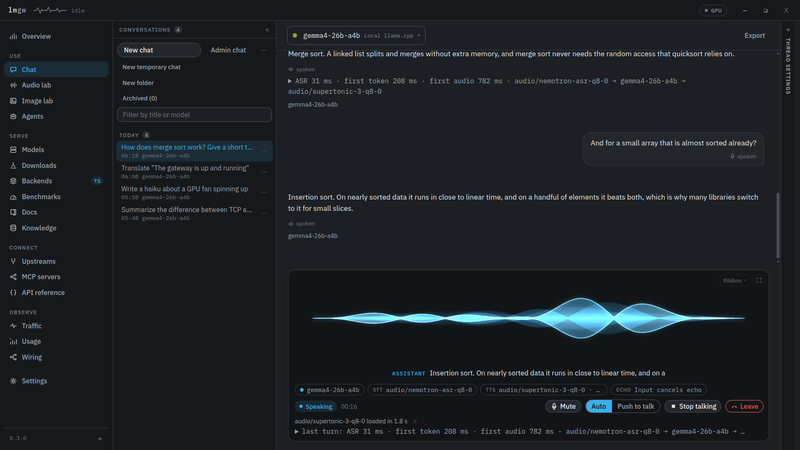Image resolution: width=800 pixels, height=450 pixels.
Task: Open Docs via its document icon
Action: (x=13, y=212)
